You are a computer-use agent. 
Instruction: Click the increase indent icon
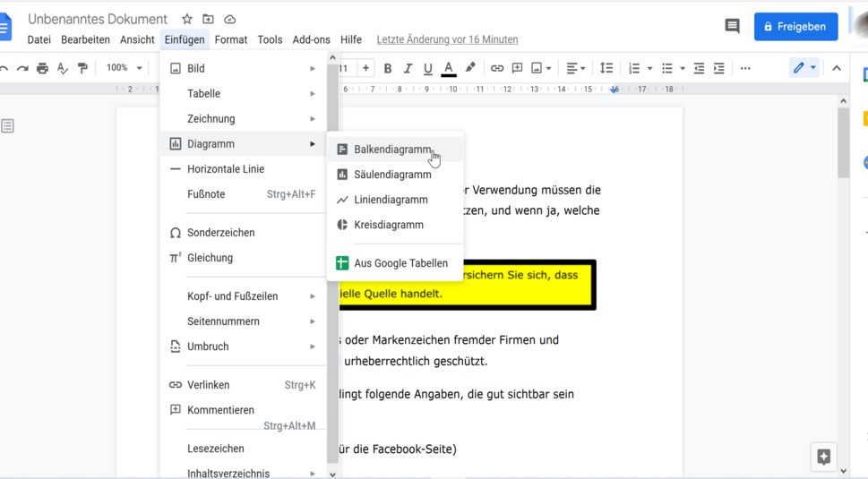tap(718, 68)
